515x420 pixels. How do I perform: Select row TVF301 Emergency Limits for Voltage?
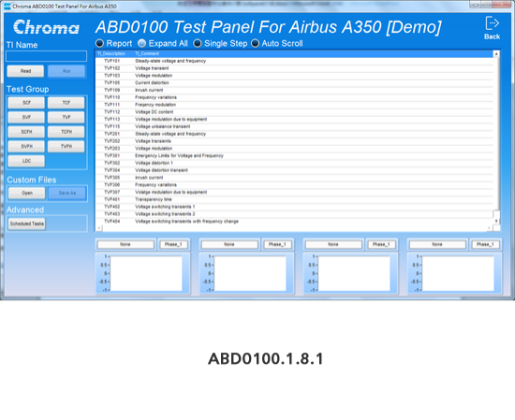coord(294,155)
